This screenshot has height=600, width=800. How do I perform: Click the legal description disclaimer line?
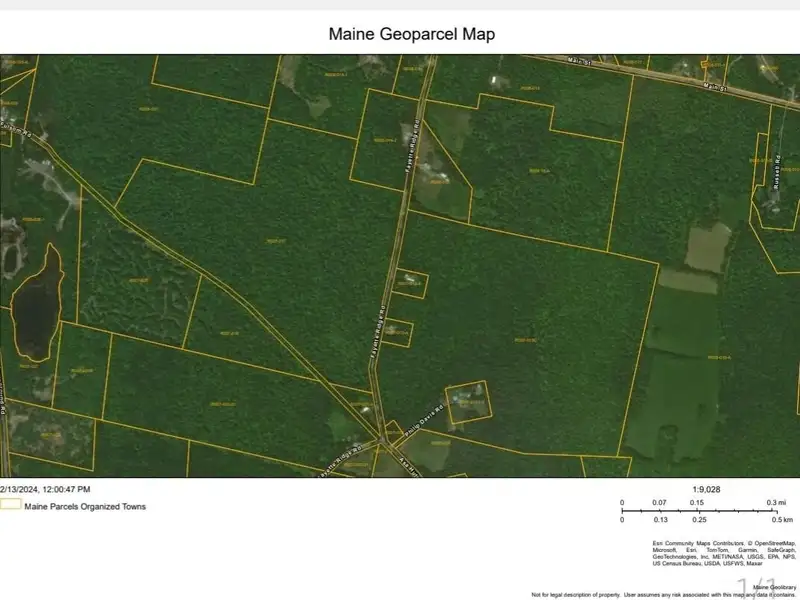[663, 593]
